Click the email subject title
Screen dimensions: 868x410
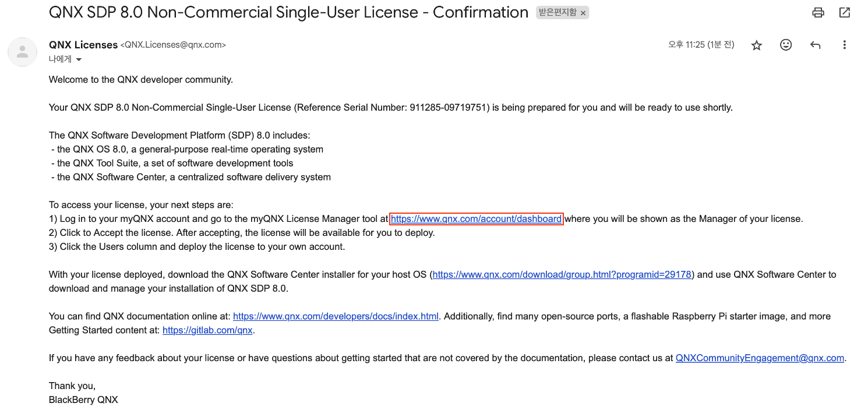coord(288,12)
